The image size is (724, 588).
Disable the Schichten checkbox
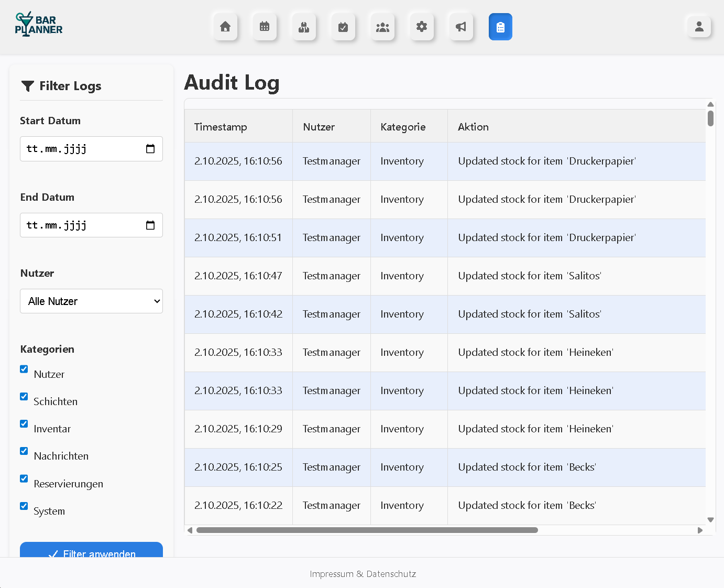[24, 396]
